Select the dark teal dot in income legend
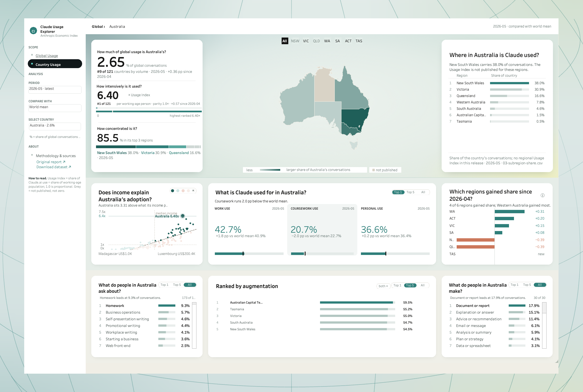Screen dimensions: 583x392 click(173, 191)
